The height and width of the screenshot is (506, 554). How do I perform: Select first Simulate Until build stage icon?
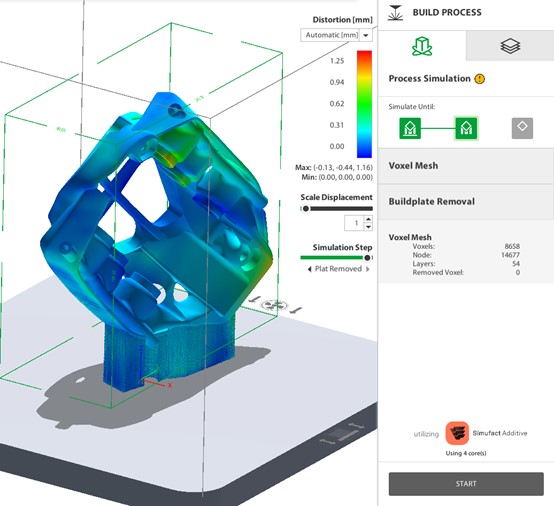(x=410, y=128)
